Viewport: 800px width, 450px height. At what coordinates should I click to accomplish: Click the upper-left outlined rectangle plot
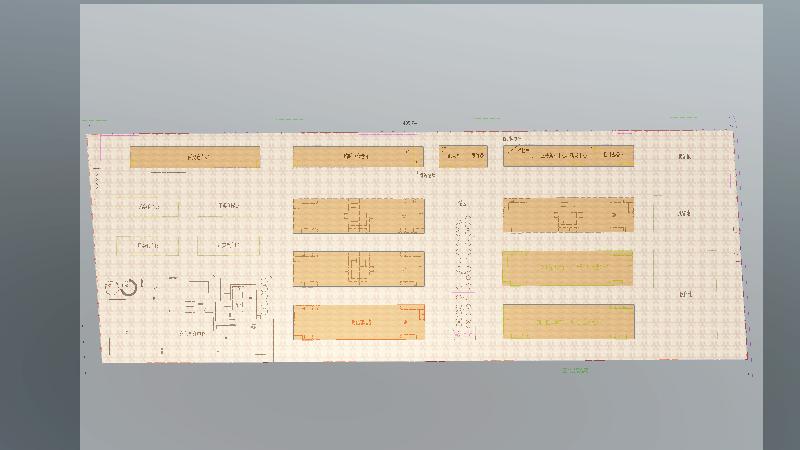coord(147,207)
